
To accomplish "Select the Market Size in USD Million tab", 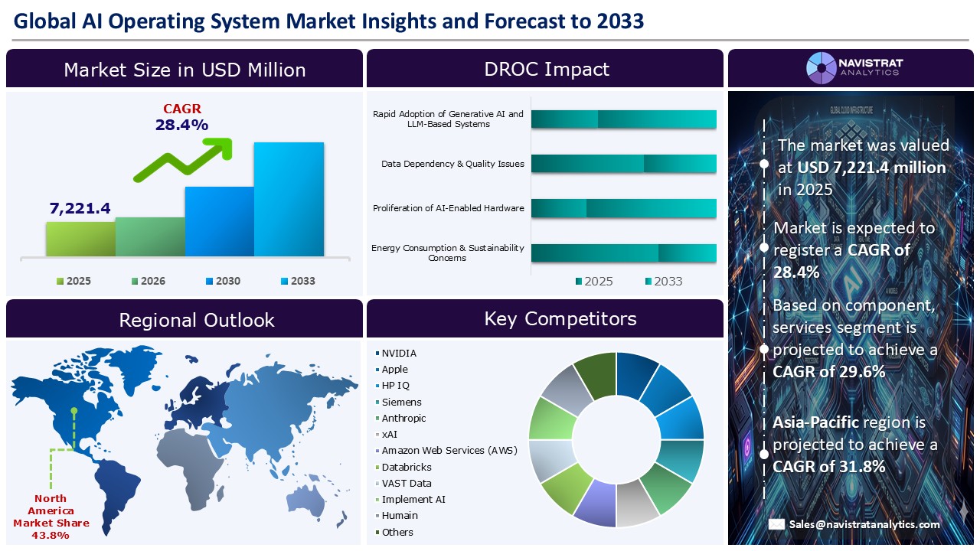I will coord(184,70).
